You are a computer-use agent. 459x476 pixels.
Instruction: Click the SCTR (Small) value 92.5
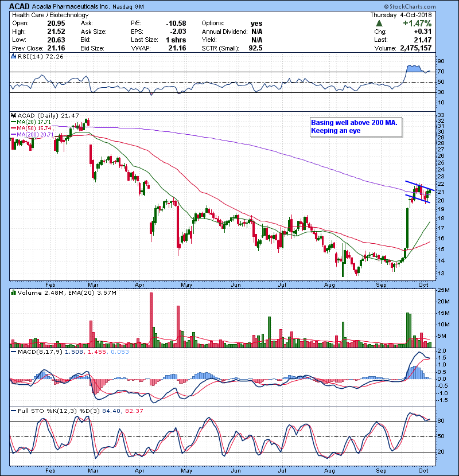coord(255,48)
